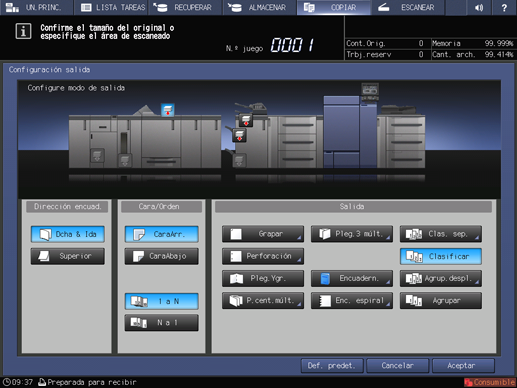The height and width of the screenshot is (388, 517).
Task: Click the N.º juego counter 0001
Action: 292,45
